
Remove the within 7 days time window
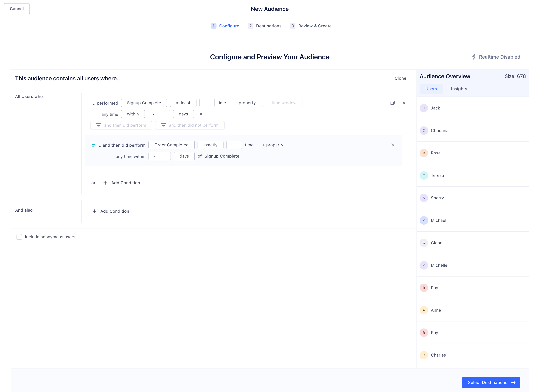point(201,114)
